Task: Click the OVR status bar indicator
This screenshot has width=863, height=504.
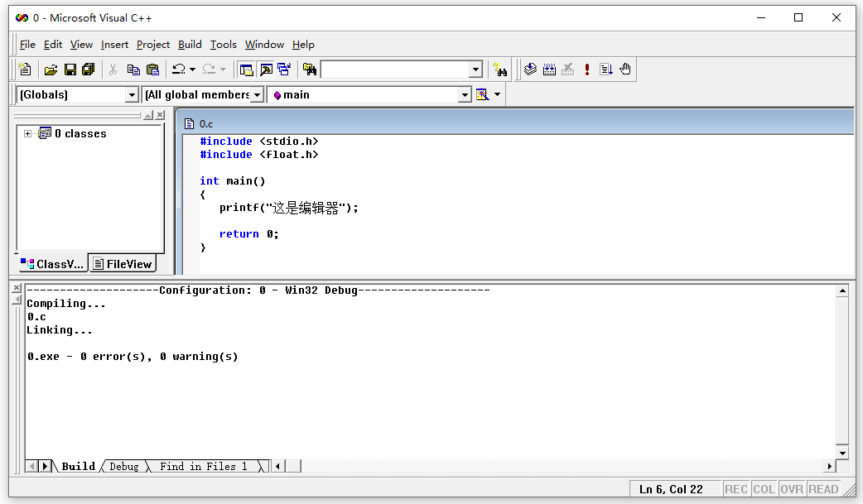Action: pyautogui.click(x=792, y=489)
